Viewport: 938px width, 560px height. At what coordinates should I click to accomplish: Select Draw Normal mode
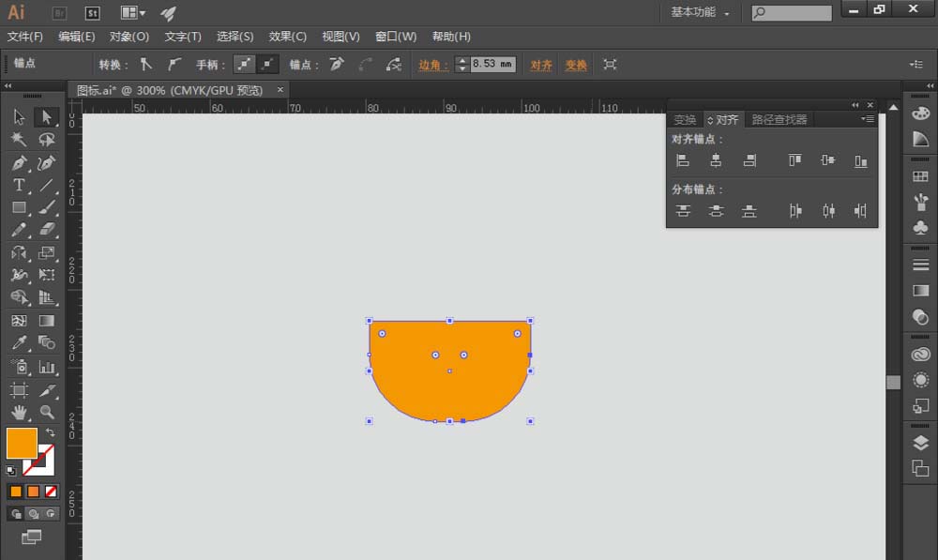point(16,513)
